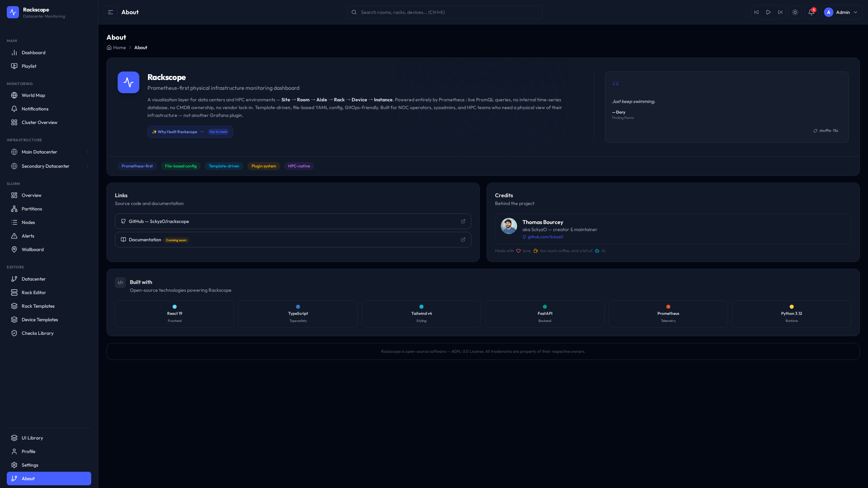Click the notification bell icon
Image resolution: width=868 pixels, height=488 pixels.
pyautogui.click(x=811, y=12)
